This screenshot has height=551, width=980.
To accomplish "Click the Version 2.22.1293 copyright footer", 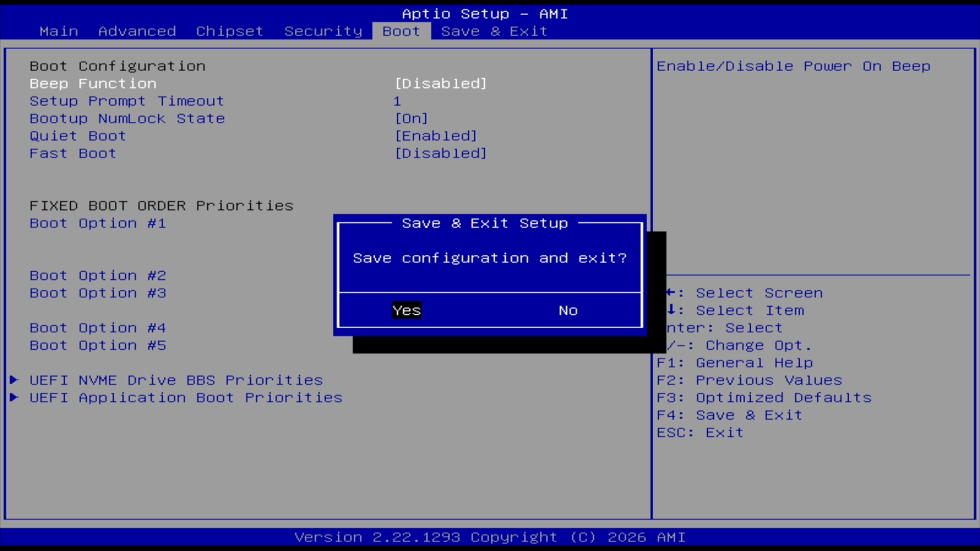I will coord(490,537).
